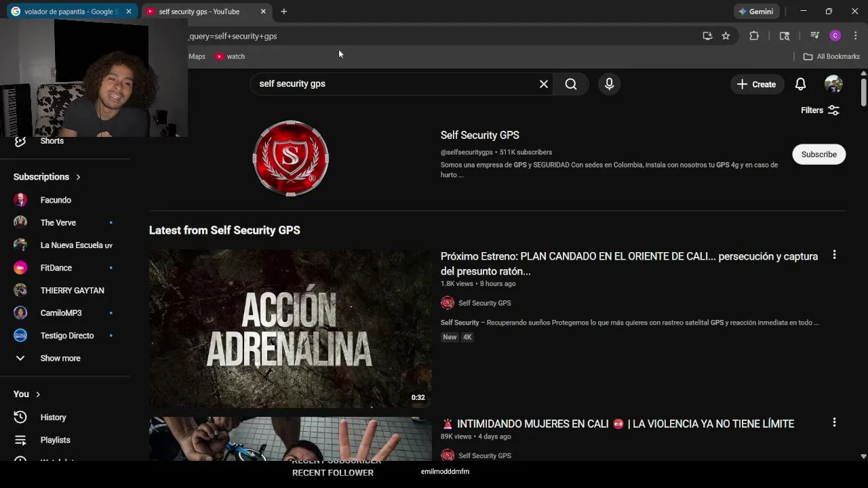Image resolution: width=868 pixels, height=488 pixels.
Task: Expand the Subscriptions section
Action: [x=47, y=177]
